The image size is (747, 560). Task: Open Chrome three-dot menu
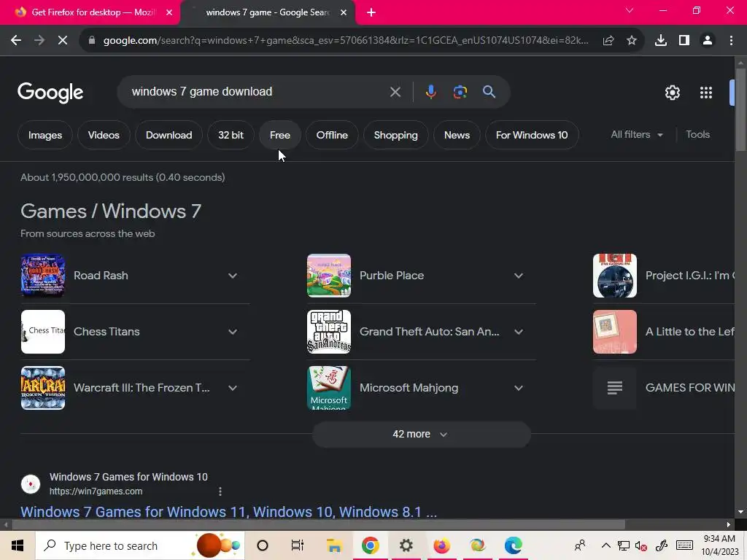tap(731, 41)
